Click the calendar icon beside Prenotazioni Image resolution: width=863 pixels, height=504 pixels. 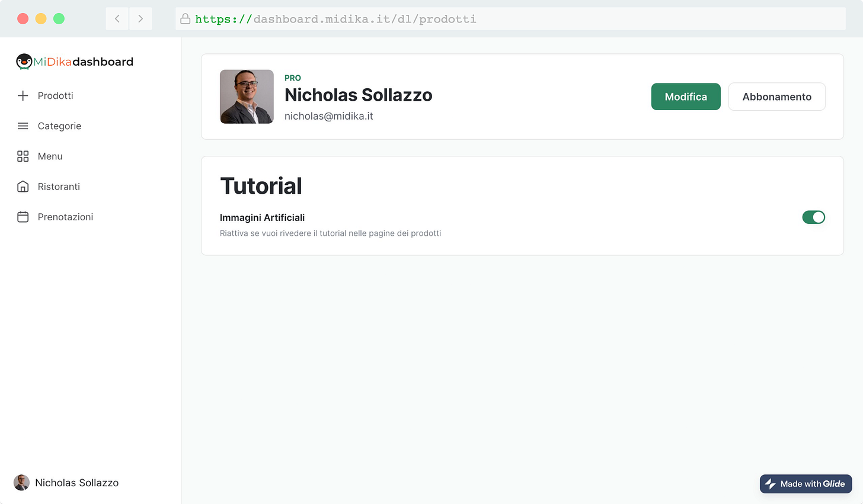(x=23, y=217)
